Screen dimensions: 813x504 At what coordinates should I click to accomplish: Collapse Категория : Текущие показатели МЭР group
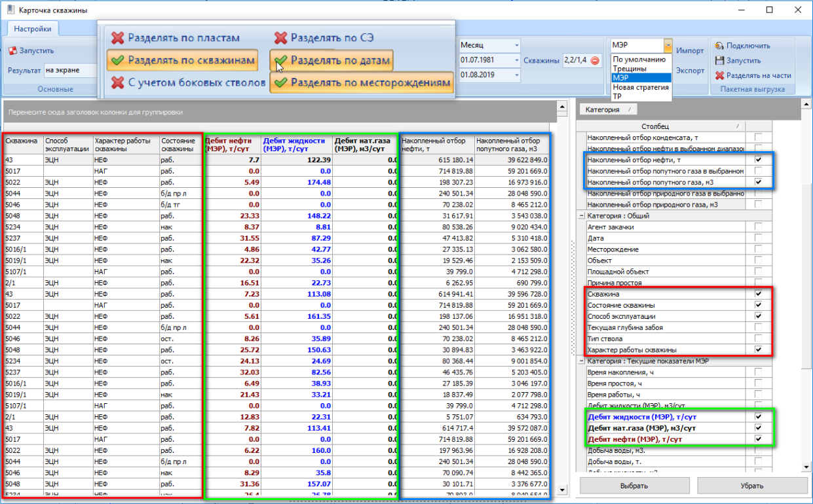pos(581,361)
